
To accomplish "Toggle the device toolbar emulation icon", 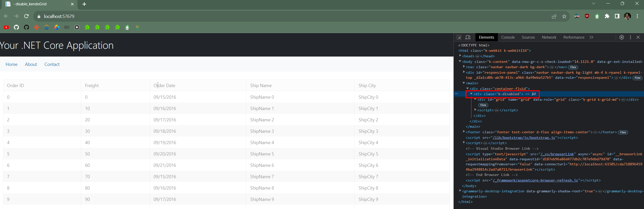I will [468, 37].
